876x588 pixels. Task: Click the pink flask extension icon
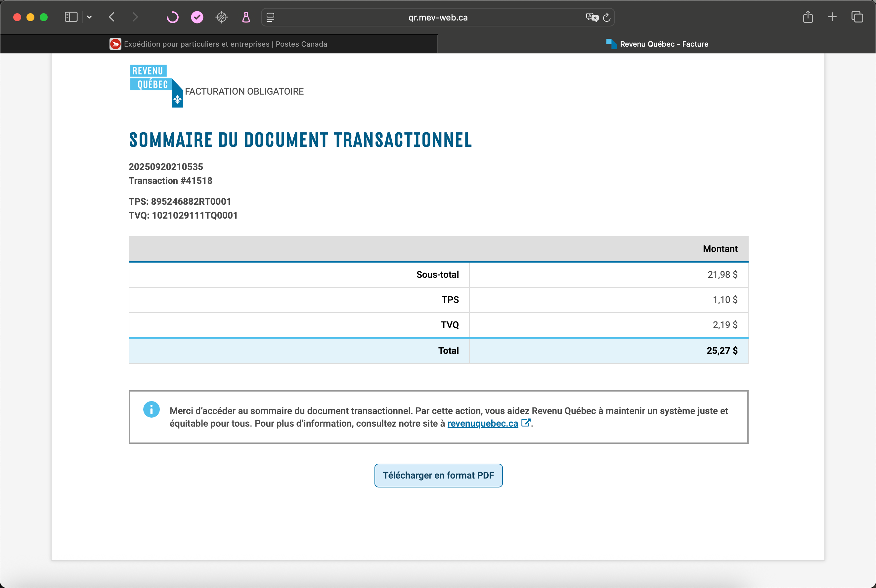tap(246, 17)
